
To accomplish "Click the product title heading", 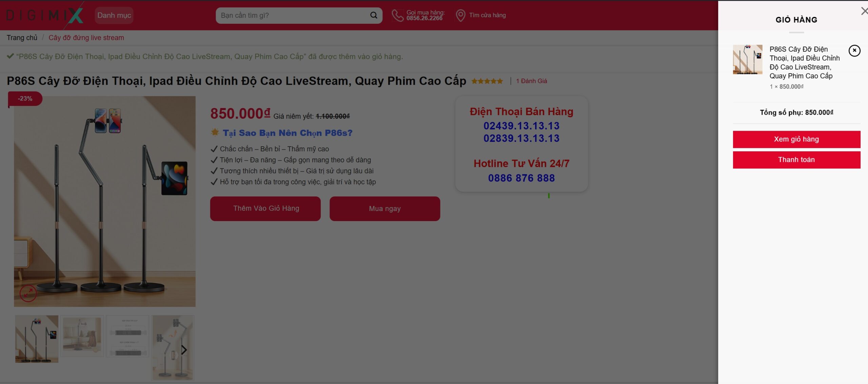I will coord(236,81).
